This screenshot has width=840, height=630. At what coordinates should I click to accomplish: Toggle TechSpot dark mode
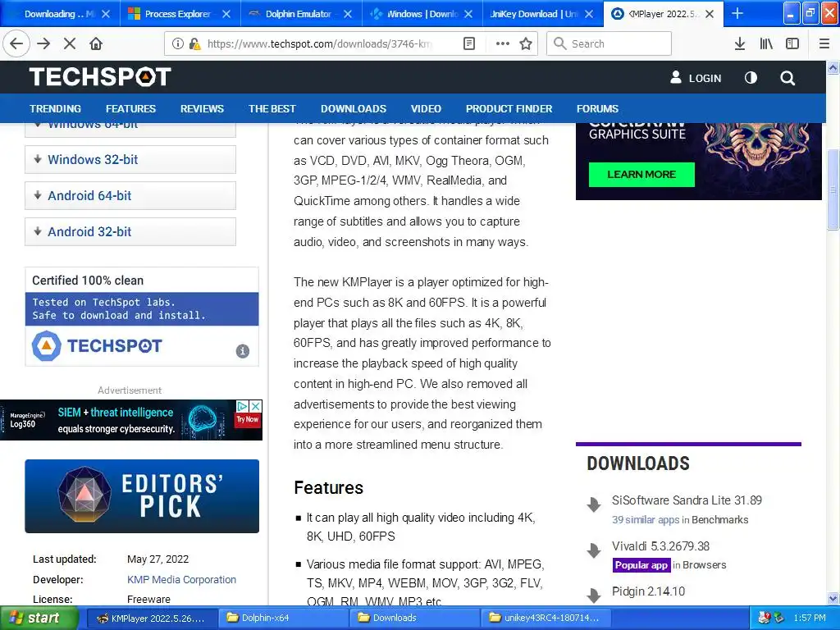[x=751, y=78]
